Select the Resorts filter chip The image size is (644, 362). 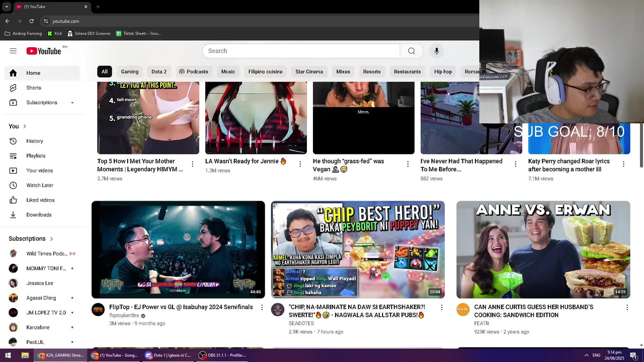[x=372, y=71]
